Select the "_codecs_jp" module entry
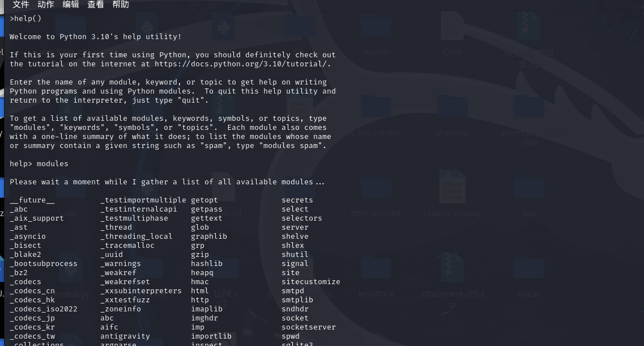Viewport: 644px width, 346px height. [32, 318]
